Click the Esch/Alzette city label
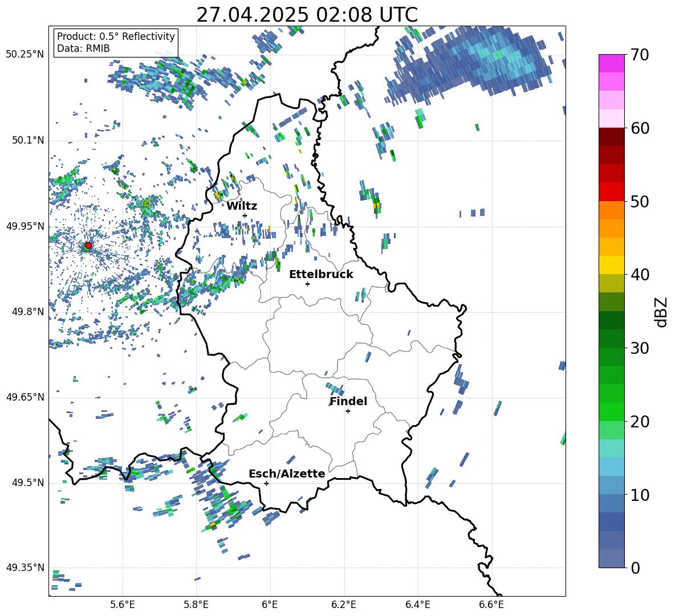This screenshot has height=616, width=675. coord(287,474)
